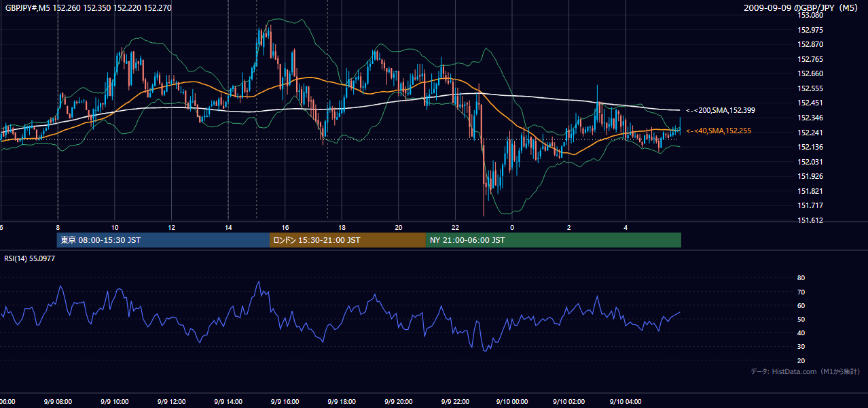The width and height of the screenshot is (868, 408).
Task: Click the 9/9 12:00 date label
Action: (x=172, y=401)
